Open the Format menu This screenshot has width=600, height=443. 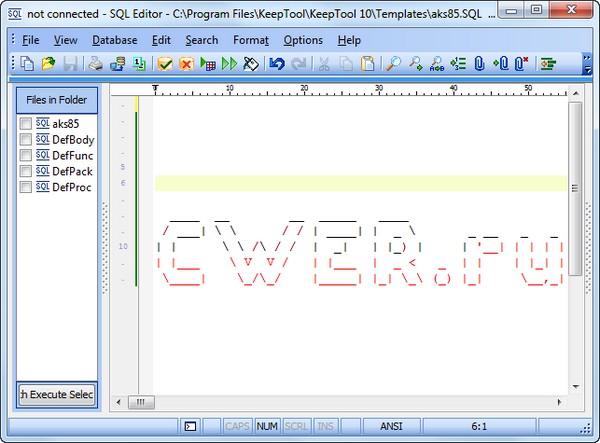(250, 40)
